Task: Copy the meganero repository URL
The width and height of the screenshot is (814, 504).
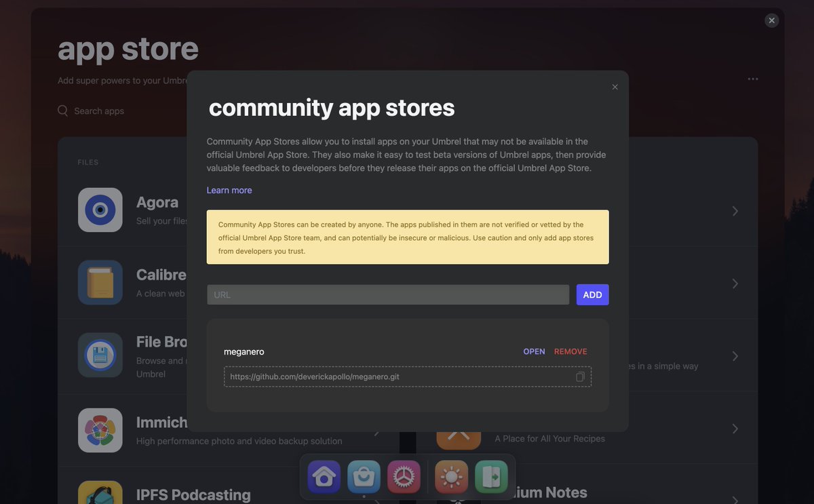Action: (580, 376)
